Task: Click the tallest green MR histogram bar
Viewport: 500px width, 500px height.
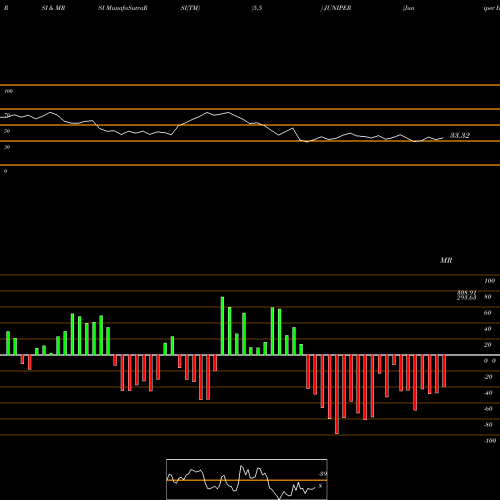Action: [x=222, y=326]
